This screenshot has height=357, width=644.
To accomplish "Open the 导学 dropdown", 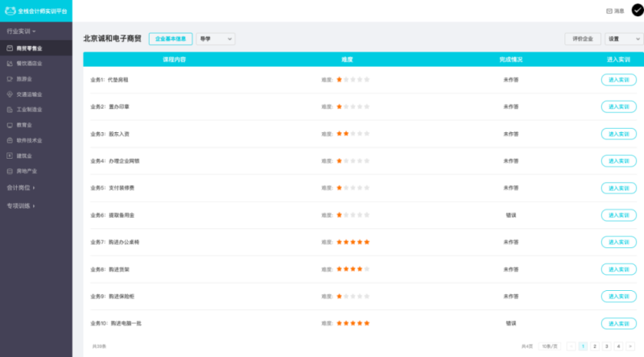I will 215,39.
